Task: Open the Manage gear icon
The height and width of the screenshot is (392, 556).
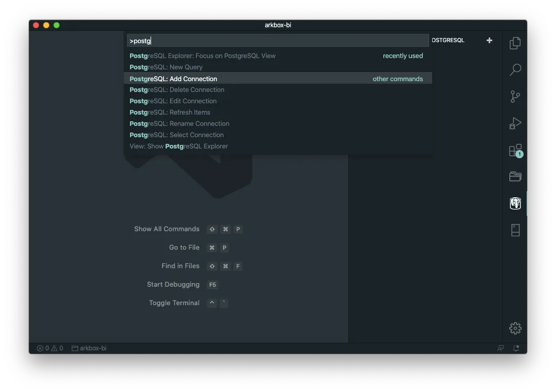Action: tap(515, 328)
